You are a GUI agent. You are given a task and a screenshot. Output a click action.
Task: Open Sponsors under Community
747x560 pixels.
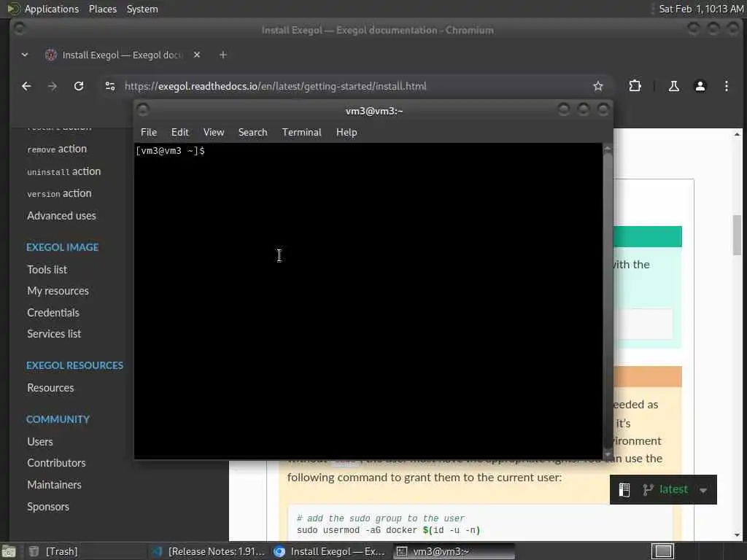[x=48, y=507]
